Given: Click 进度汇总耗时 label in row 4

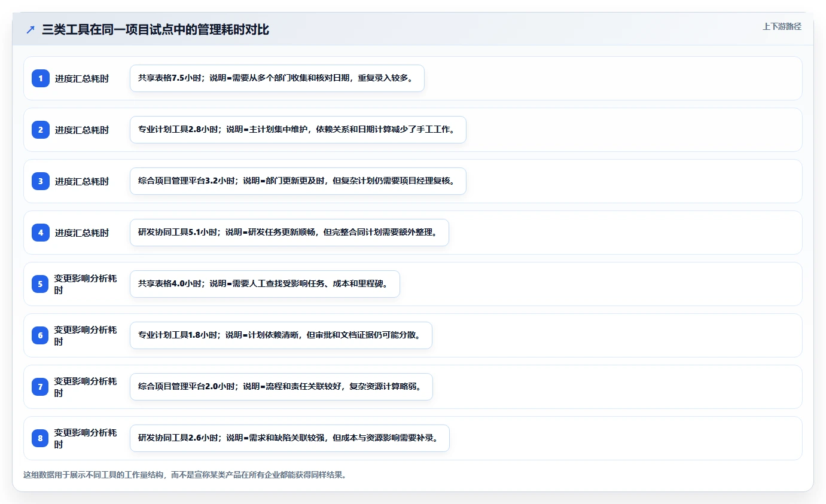Looking at the screenshot, I should coord(82,233).
